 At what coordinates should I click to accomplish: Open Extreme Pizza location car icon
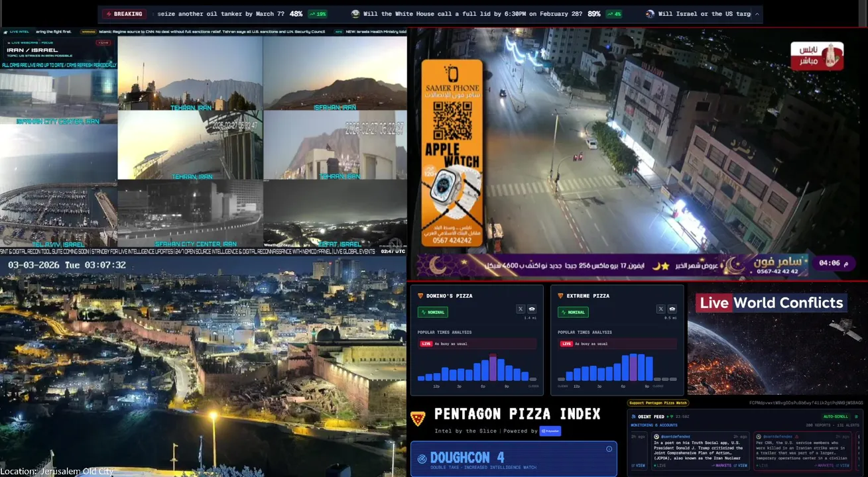672,309
